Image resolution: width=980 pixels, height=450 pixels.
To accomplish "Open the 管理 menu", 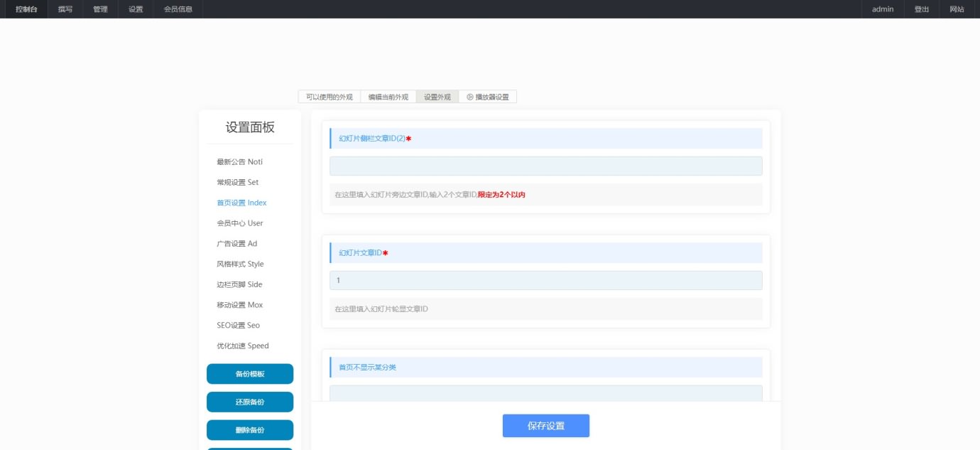I will pos(100,9).
